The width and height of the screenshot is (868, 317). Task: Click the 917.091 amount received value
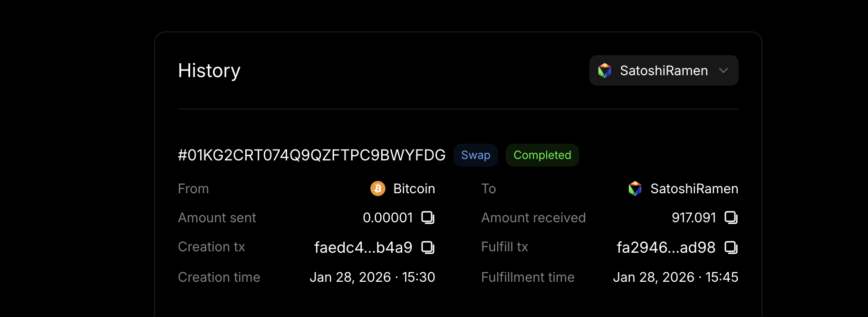point(694,218)
